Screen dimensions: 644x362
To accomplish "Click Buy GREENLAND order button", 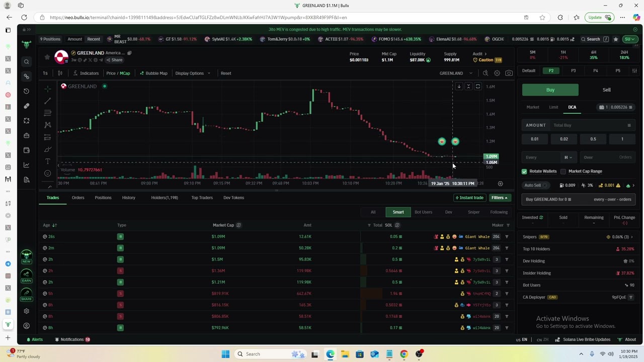I will click(x=579, y=200).
